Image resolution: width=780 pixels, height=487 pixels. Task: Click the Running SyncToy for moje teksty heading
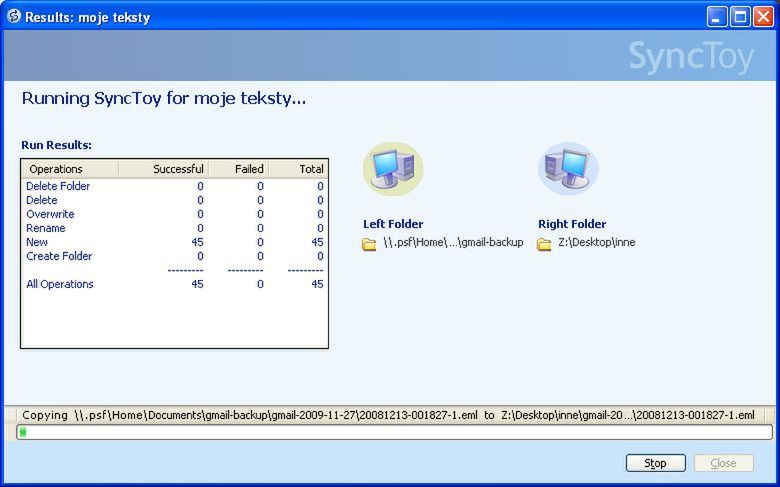pyautogui.click(x=164, y=98)
